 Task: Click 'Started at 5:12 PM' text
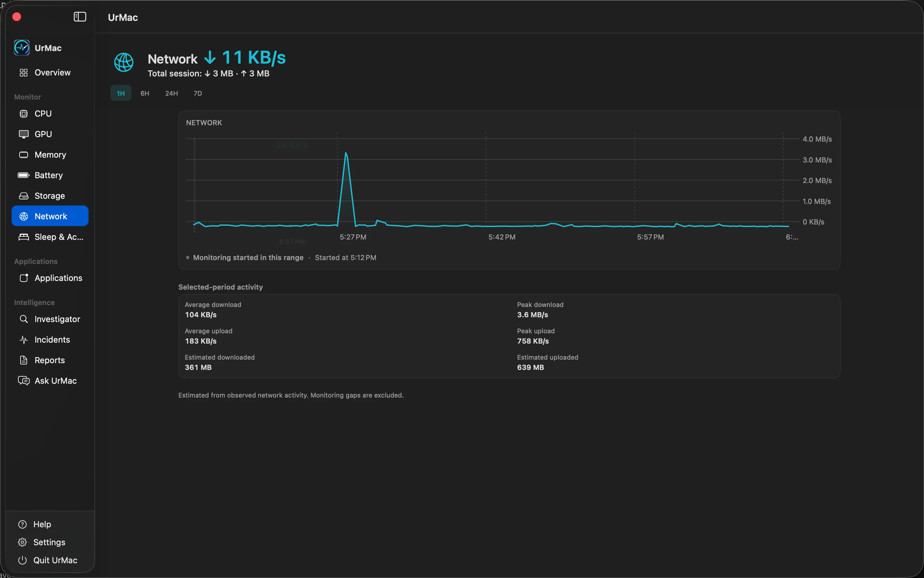(346, 258)
